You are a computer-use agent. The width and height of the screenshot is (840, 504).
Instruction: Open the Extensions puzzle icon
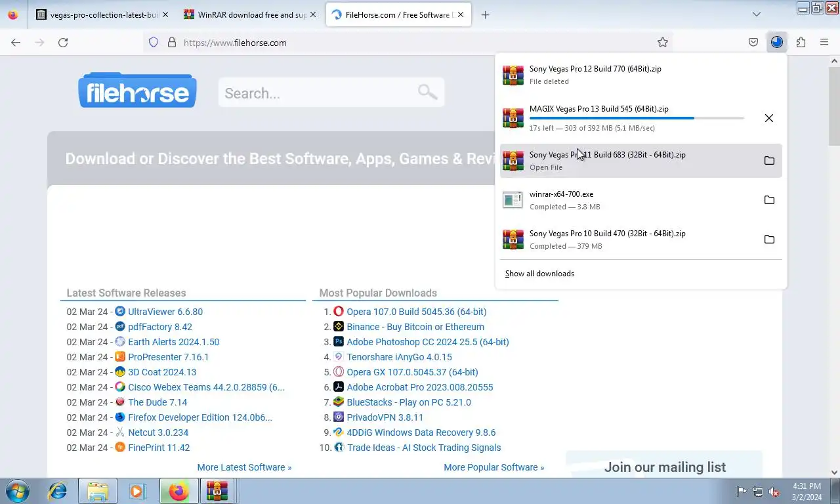click(801, 43)
